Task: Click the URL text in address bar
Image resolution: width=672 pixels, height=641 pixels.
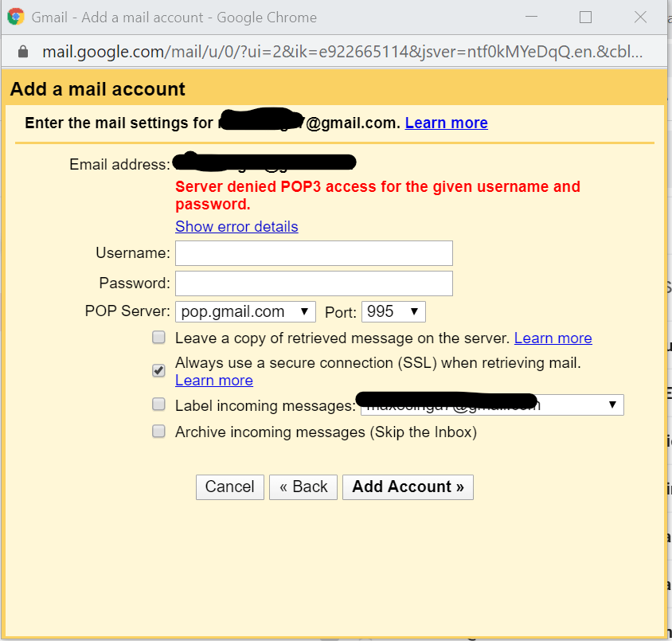Action: click(342, 52)
